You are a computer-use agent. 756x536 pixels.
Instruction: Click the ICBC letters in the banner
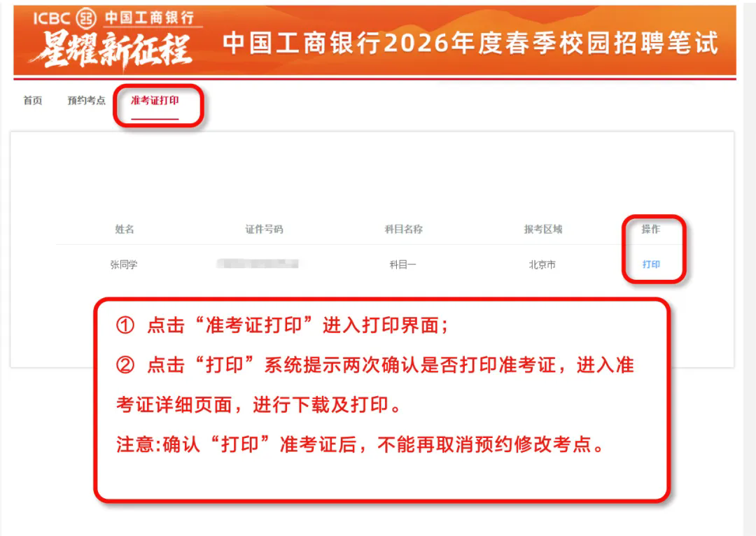tap(52, 19)
